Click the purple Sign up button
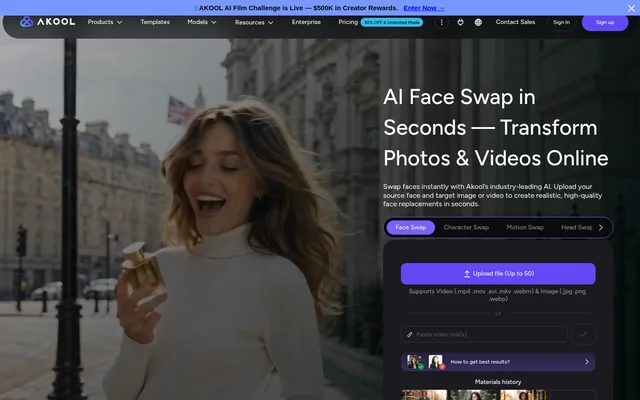The height and width of the screenshot is (400, 640). (604, 22)
